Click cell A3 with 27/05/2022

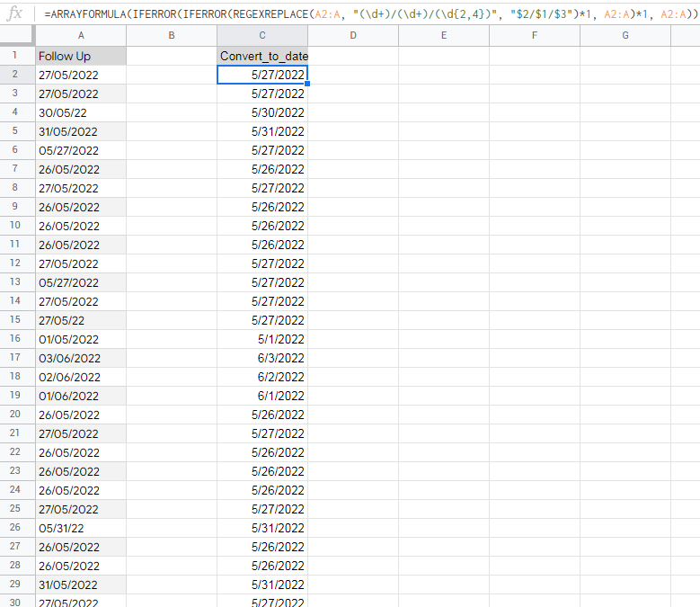[81, 94]
